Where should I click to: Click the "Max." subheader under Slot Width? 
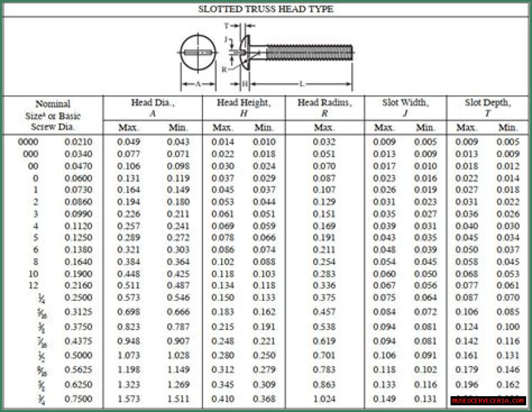384,128
